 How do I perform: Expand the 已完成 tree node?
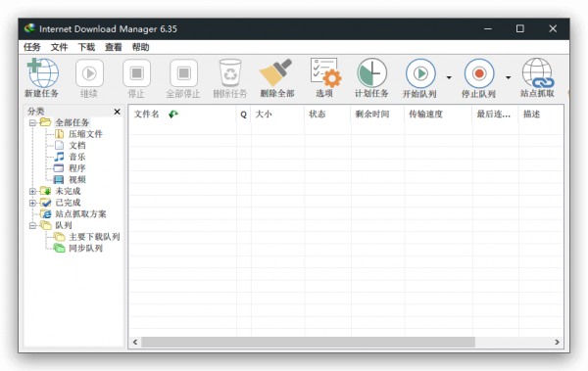pos(32,203)
